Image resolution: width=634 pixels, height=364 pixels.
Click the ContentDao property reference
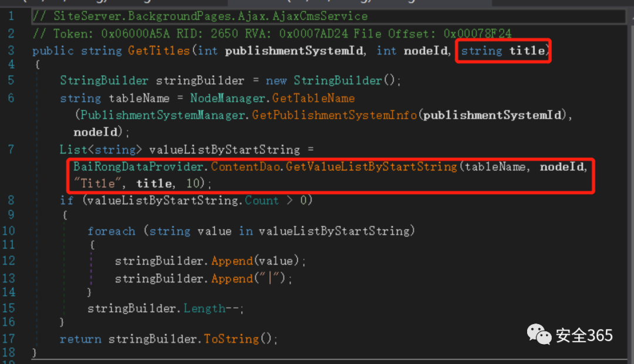[x=245, y=167]
